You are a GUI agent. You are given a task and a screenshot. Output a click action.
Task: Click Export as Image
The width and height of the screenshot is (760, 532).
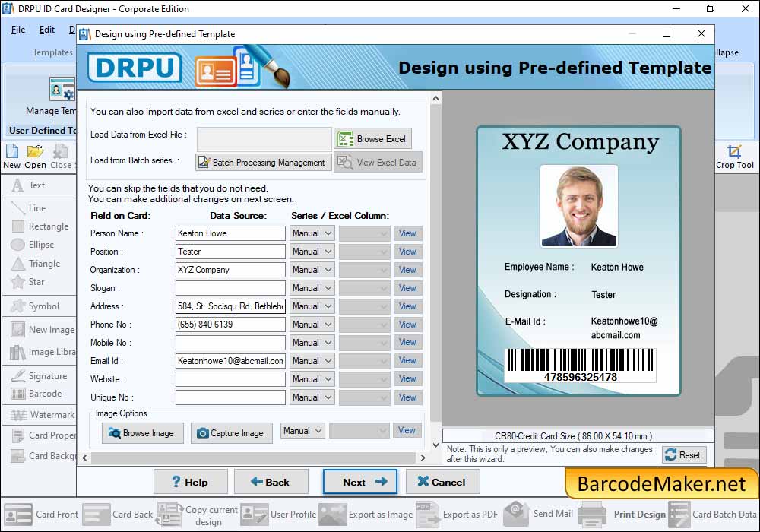pyautogui.click(x=366, y=514)
